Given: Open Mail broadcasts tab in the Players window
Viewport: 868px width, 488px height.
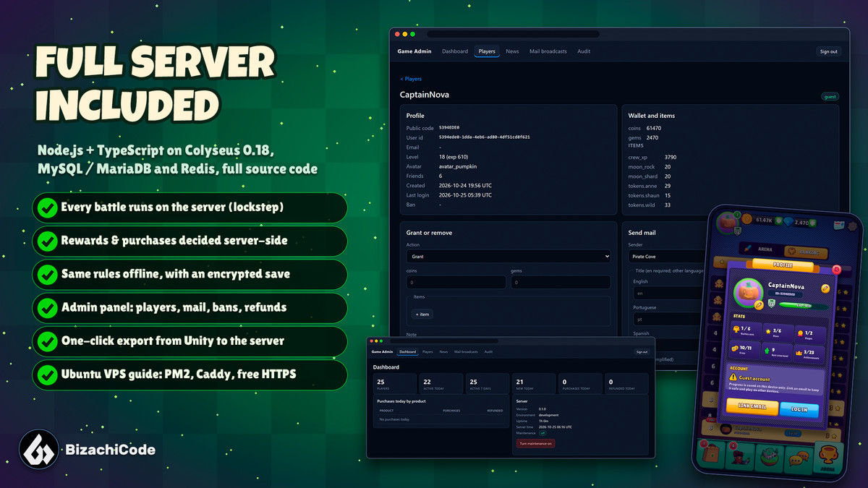Looking at the screenshot, I should (x=548, y=51).
